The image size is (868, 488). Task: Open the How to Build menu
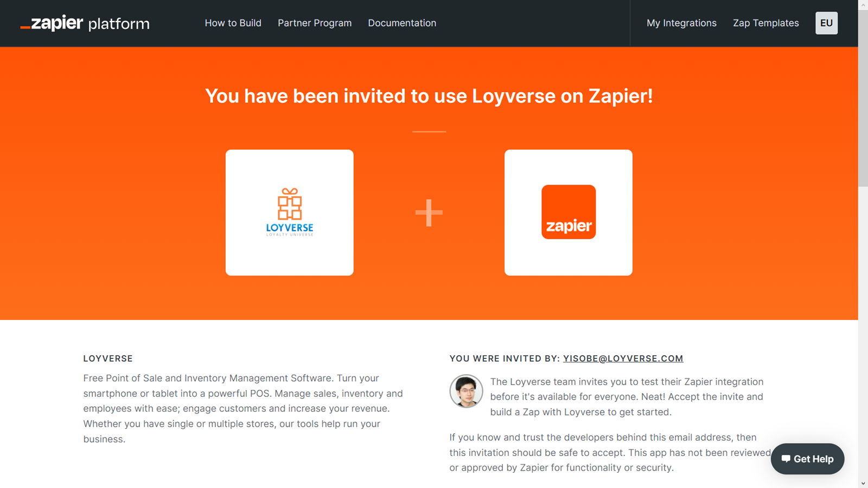click(x=233, y=23)
